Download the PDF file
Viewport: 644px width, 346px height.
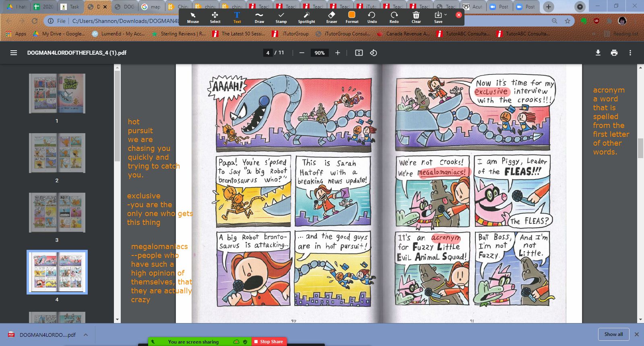(x=598, y=53)
